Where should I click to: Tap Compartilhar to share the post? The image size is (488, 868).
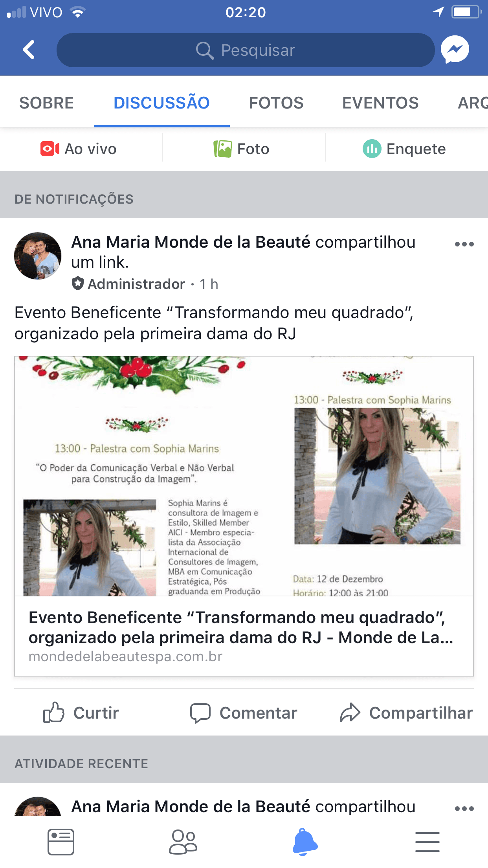406,713
